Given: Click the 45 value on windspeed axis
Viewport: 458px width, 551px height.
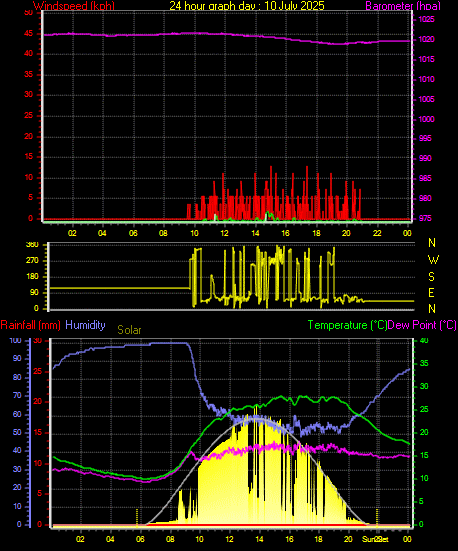Looking at the screenshot, I should click(x=28, y=34).
